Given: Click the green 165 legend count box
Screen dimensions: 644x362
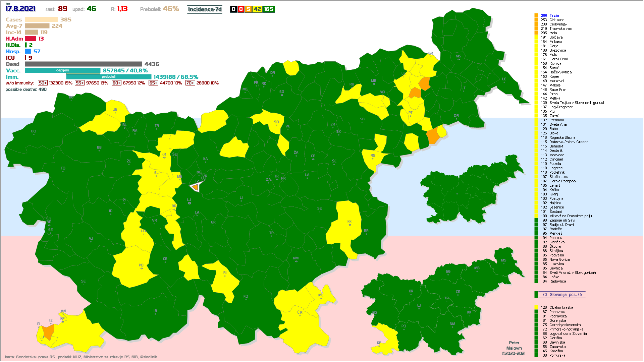Looking at the screenshot, I should 269,9.
